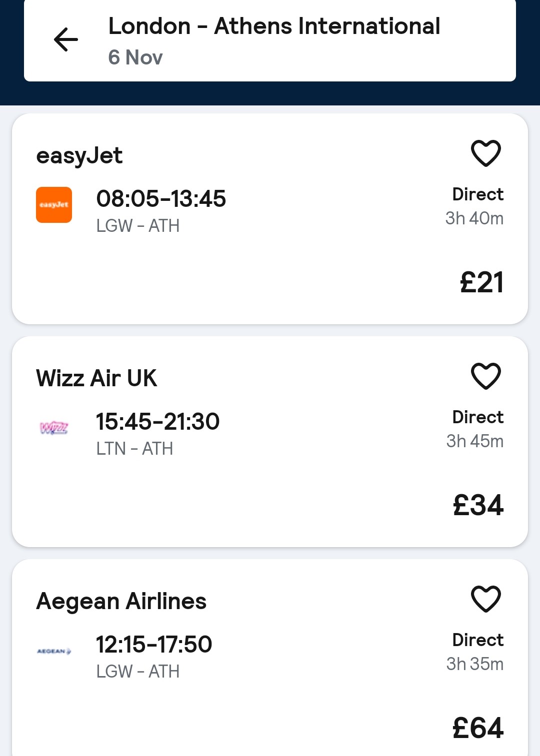Click the pink Wizz Air logo
This screenshot has height=756, width=540.
pos(54,428)
